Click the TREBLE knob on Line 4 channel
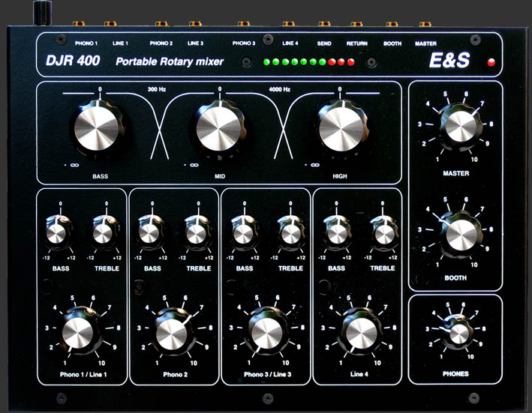Viewport: 532px width, 413px height. (383, 232)
